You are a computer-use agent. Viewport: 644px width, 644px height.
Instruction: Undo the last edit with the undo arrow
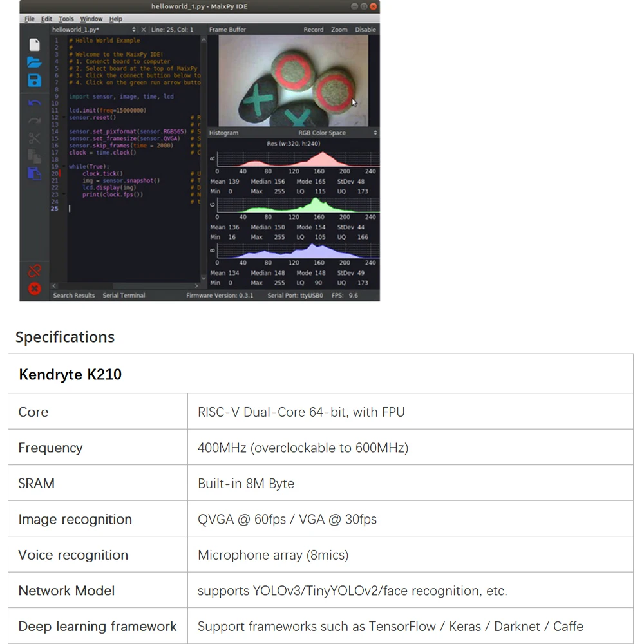35,103
